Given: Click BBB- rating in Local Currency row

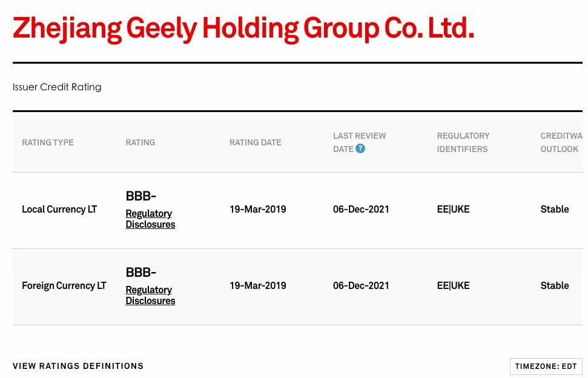Looking at the screenshot, I should (141, 196).
